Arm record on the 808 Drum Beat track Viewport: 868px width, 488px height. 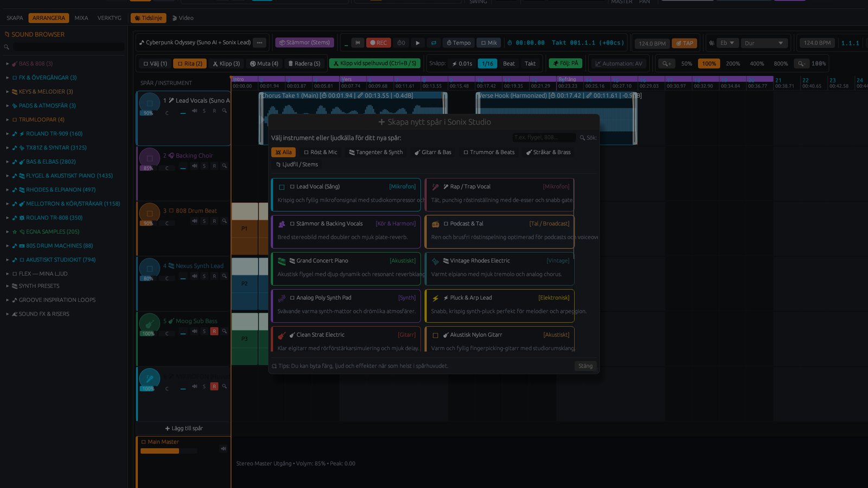click(x=214, y=221)
